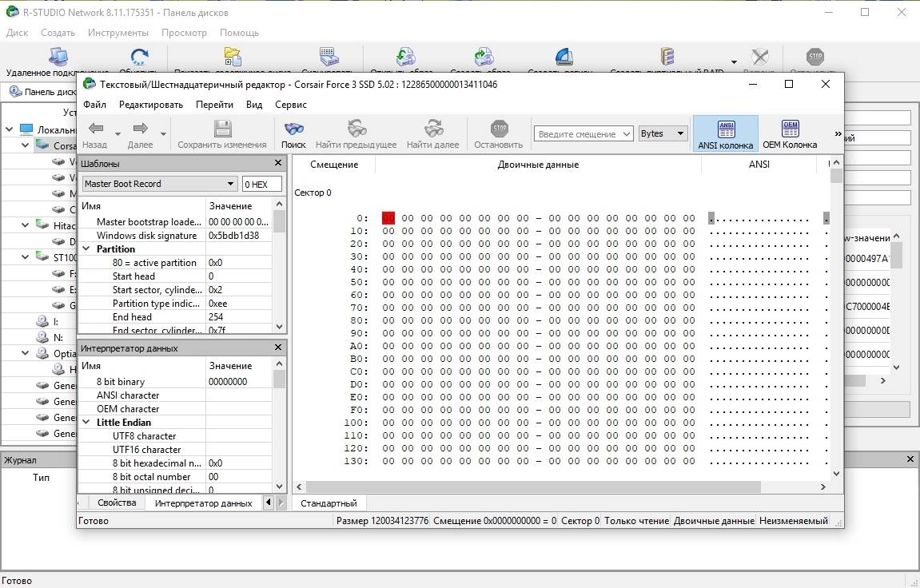Select the Windows disk signature row
The height and width of the screenshot is (588, 920).
click(175, 235)
